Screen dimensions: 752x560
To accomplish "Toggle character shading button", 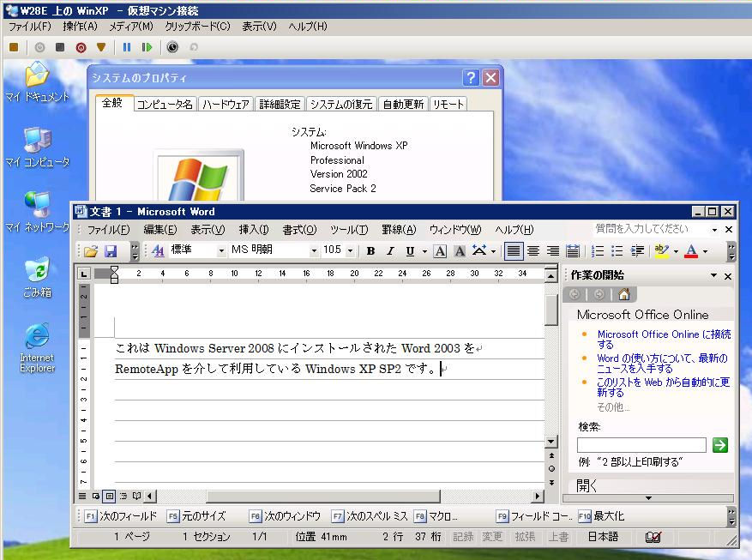I will [x=460, y=250].
